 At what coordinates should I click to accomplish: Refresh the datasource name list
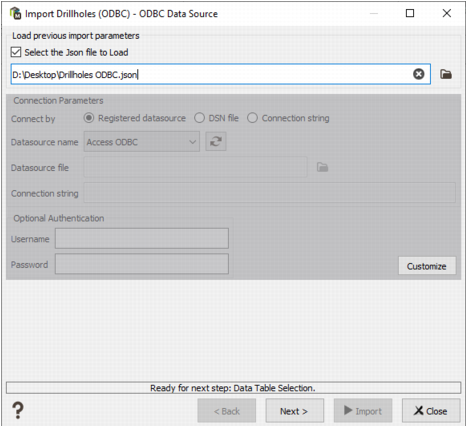(216, 142)
